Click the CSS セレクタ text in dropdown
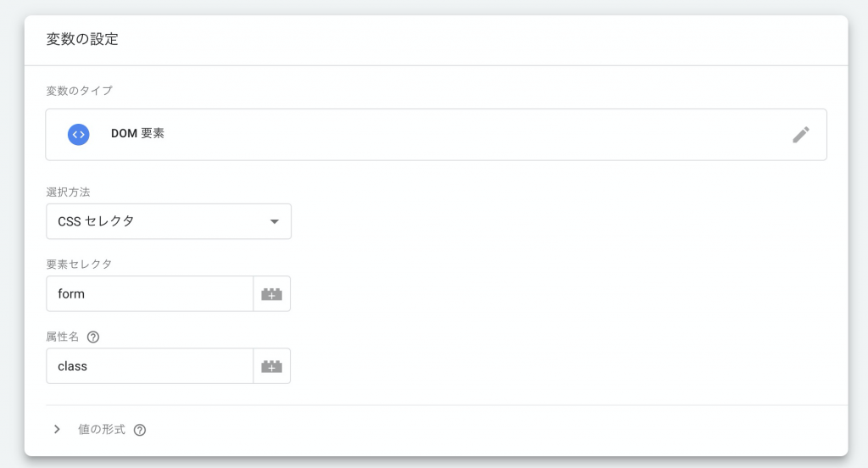This screenshot has height=468, width=868. point(96,221)
